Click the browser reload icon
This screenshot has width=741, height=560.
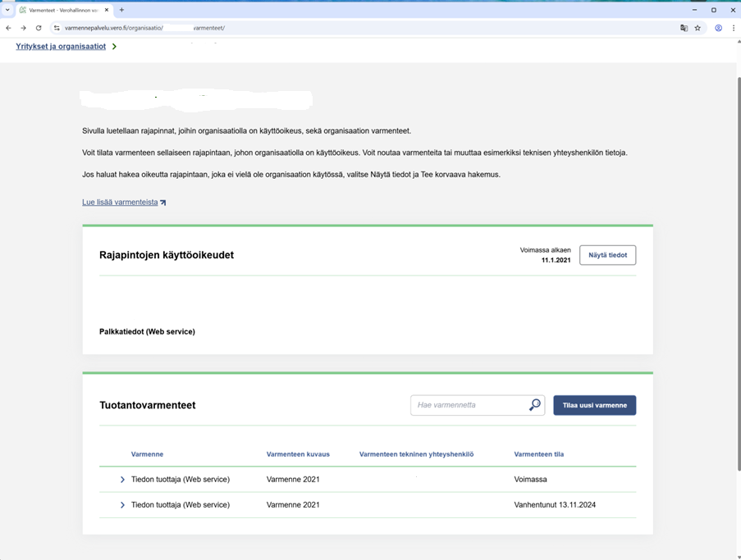pyautogui.click(x=39, y=28)
